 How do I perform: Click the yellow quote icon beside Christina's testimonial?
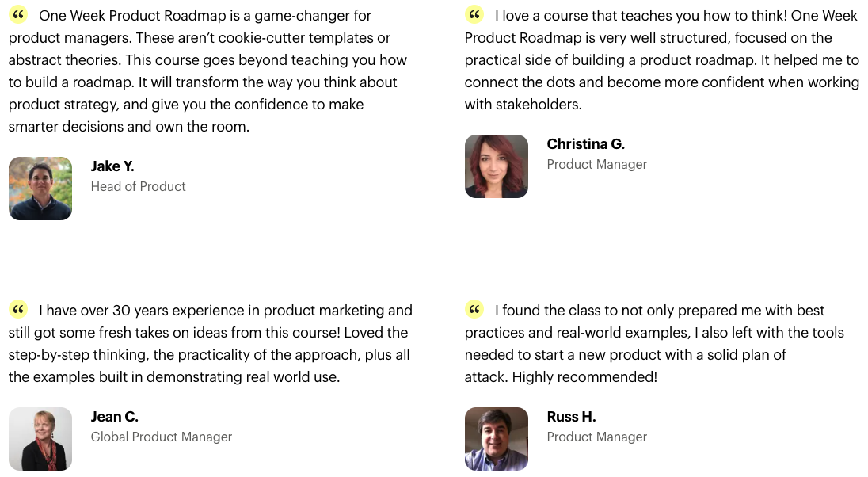(x=474, y=14)
